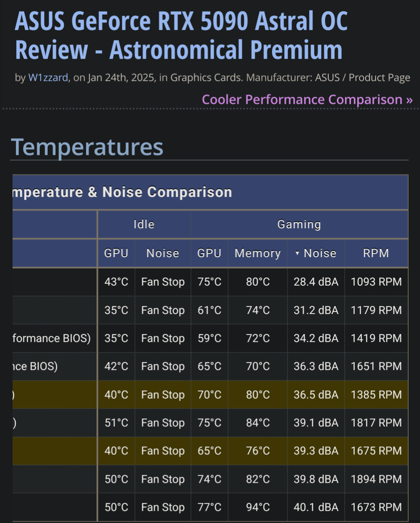This screenshot has width=420, height=523.
Task: Open author W1zzard's profile link
Action: (48, 77)
